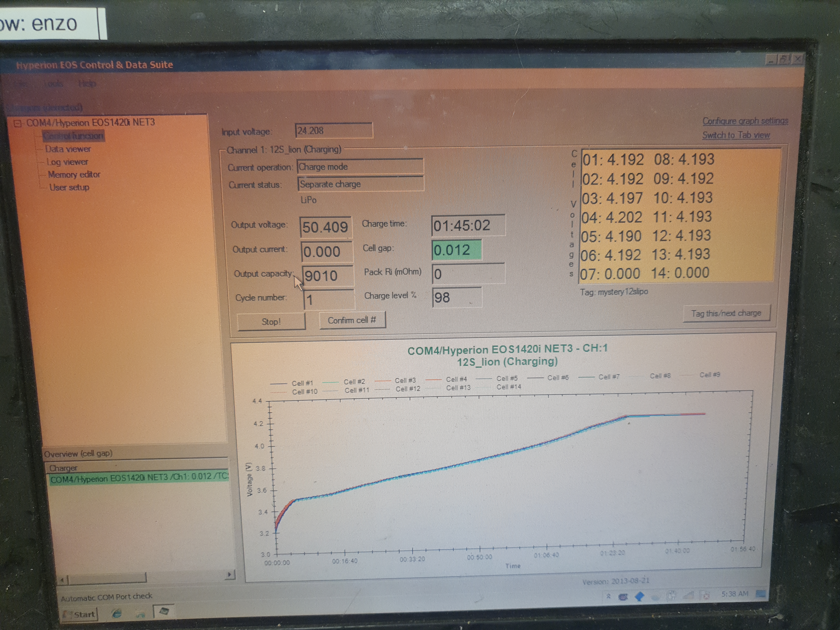Click the overview panel horizontal scrollbar
The image size is (840, 630).
pos(107,578)
